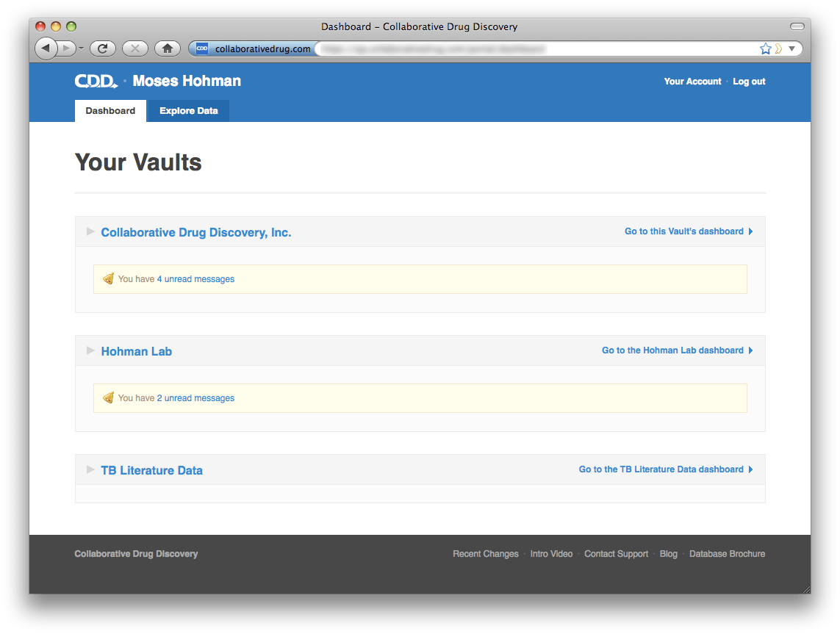Click the green zoom window button
The height and width of the screenshot is (634, 840).
pos(71,26)
